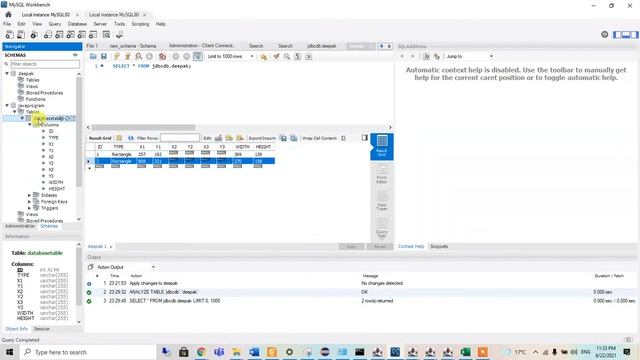Open the File menu
640x360 pixels.
pos(7,24)
